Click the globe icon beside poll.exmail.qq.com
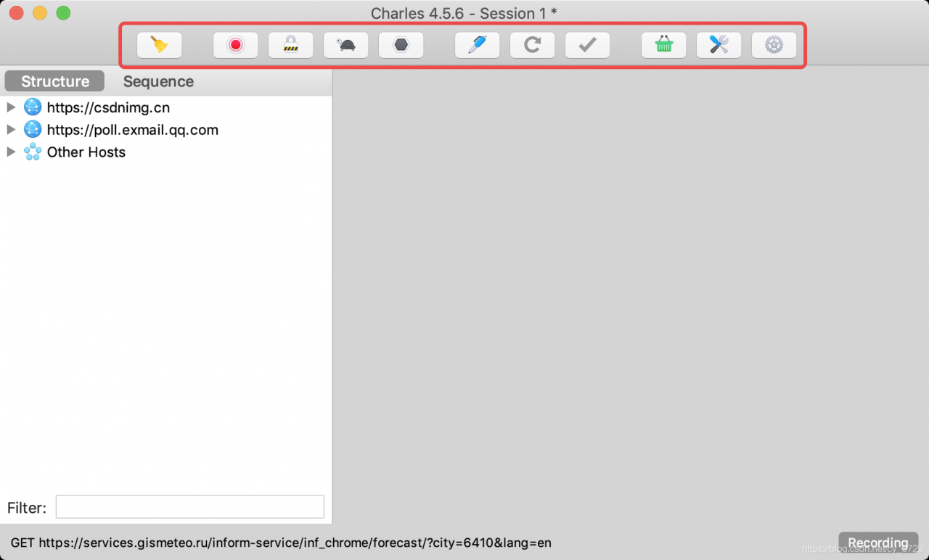 pos(33,130)
